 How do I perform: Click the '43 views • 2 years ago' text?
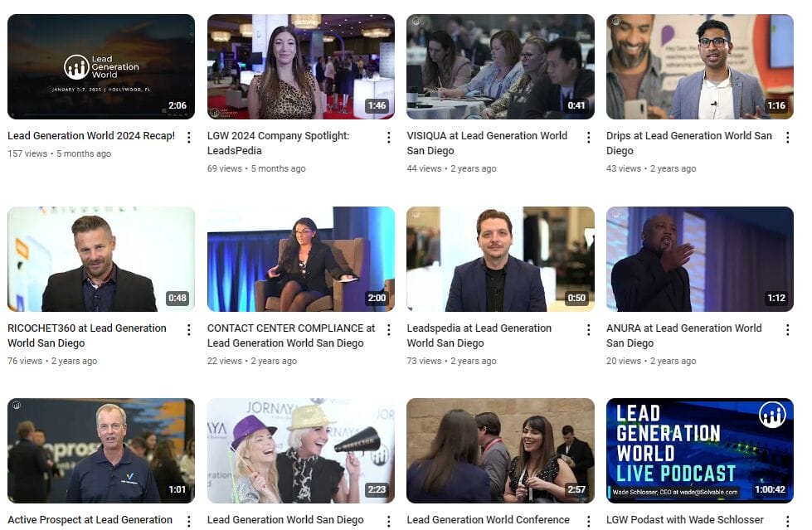point(651,168)
